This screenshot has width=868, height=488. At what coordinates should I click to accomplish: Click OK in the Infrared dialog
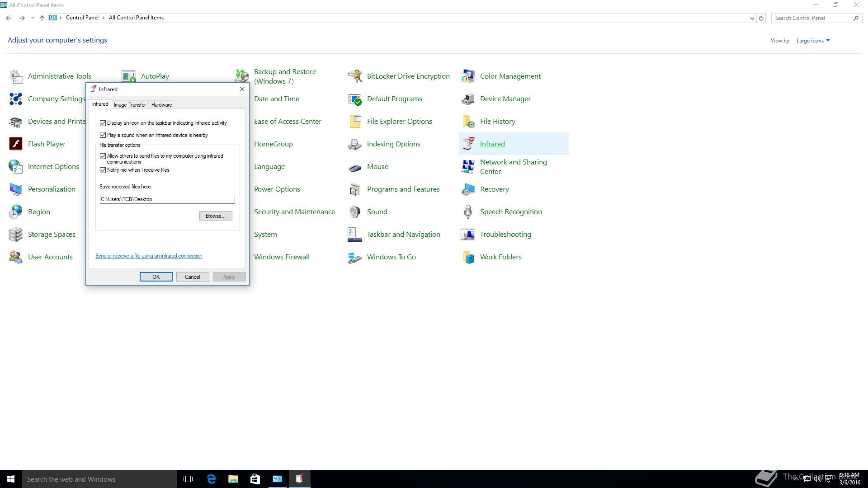[156, 277]
